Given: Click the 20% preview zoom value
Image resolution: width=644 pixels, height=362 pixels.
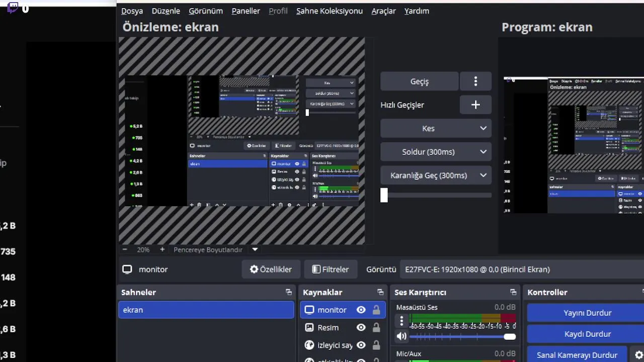Looking at the screenshot, I should pos(143,249).
